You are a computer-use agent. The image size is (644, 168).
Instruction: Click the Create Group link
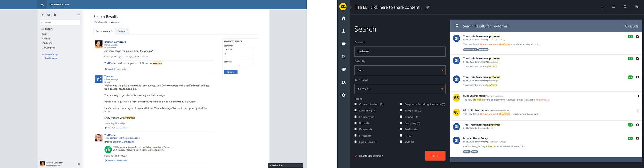[51, 58]
